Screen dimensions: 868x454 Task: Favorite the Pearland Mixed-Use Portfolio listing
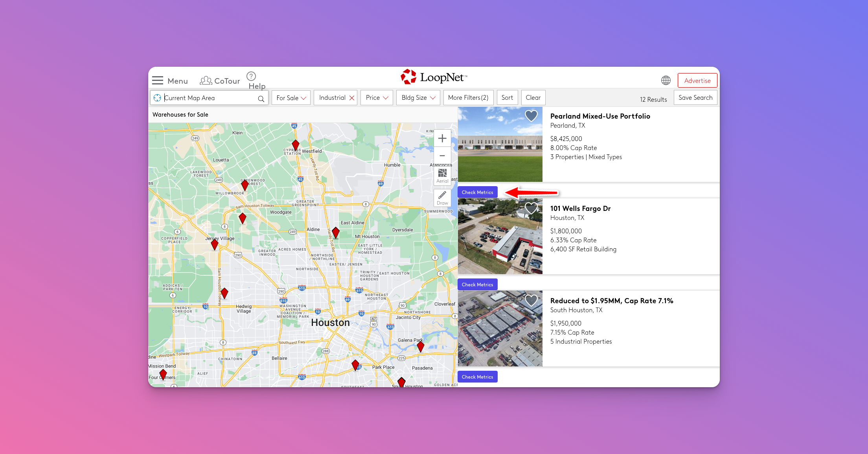[x=531, y=116]
